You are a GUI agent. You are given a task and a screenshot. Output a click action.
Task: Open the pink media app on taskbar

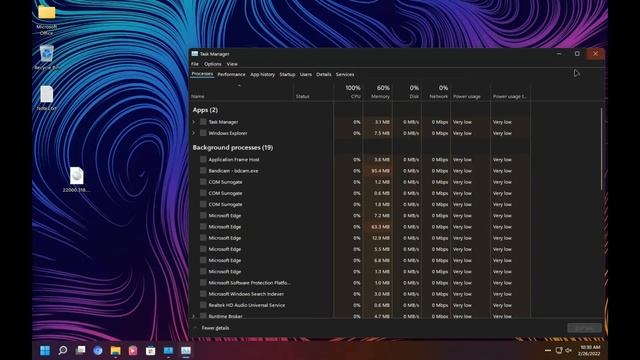coord(133,350)
